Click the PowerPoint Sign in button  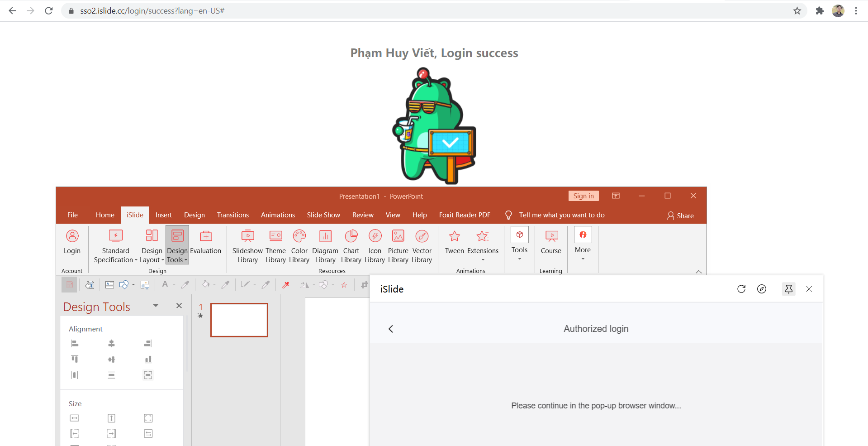(583, 196)
